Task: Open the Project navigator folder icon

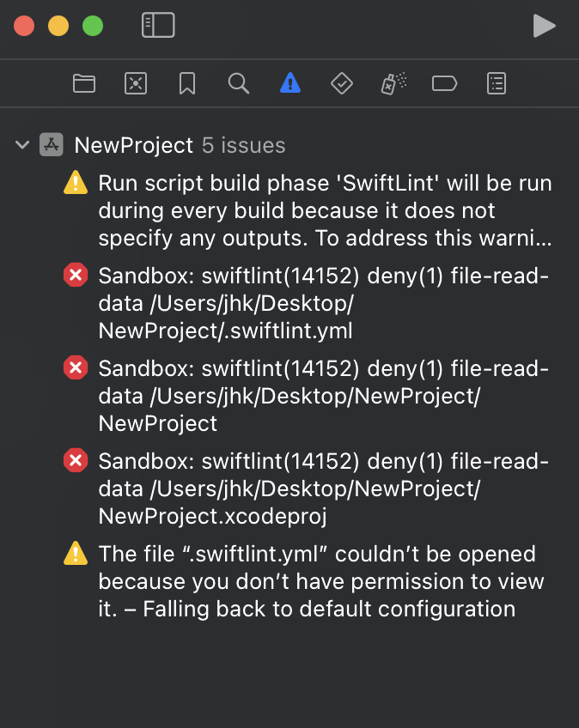Action: pyautogui.click(x=84, y=83)
